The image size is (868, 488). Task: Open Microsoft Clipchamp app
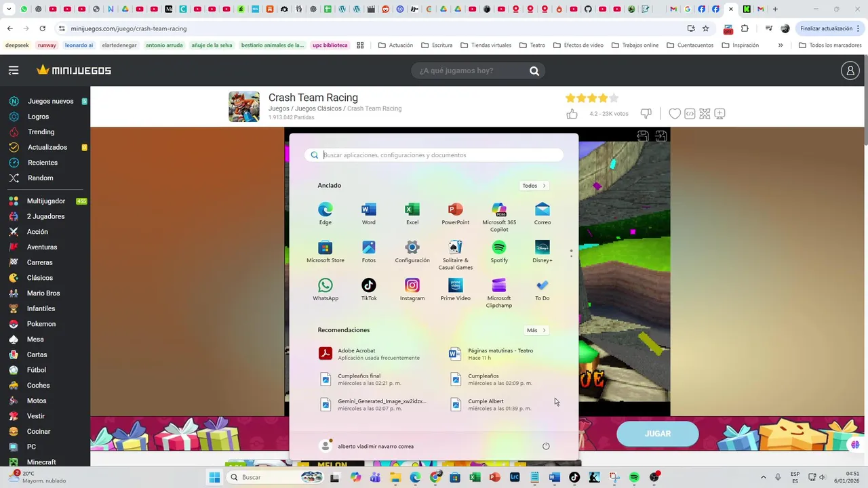point(499,292)
